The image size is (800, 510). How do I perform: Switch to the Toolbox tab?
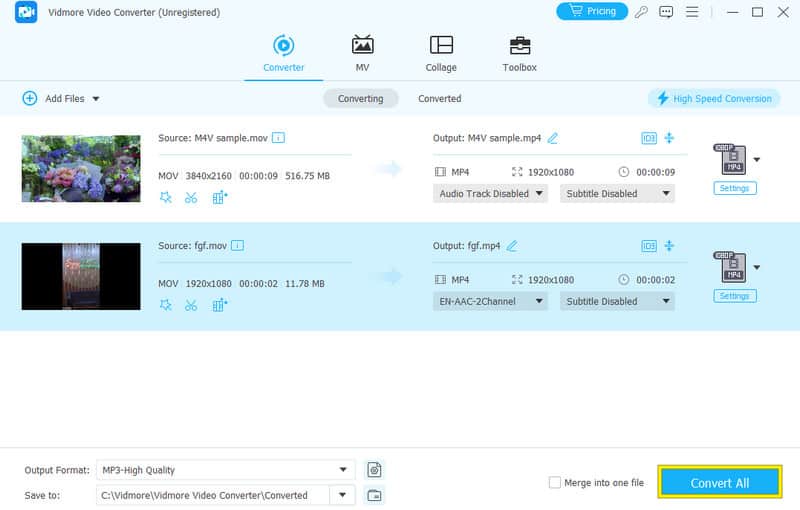tap(519, 54)
